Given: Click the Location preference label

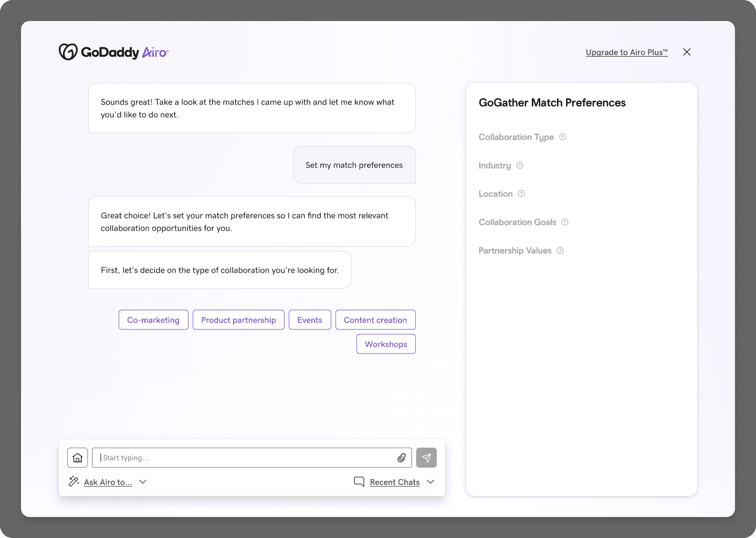Looking at the screenshot, I should click(496, 194).
